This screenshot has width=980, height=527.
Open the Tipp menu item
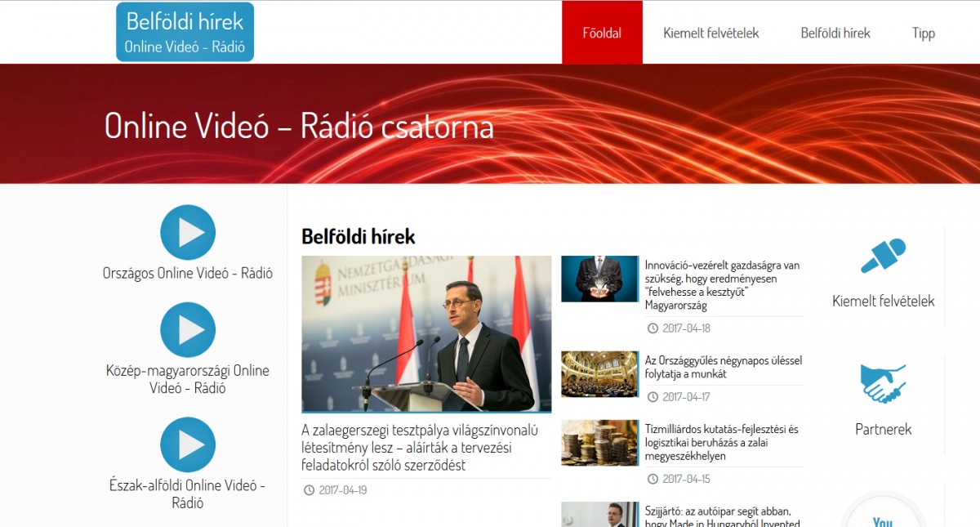coord(923,33)
